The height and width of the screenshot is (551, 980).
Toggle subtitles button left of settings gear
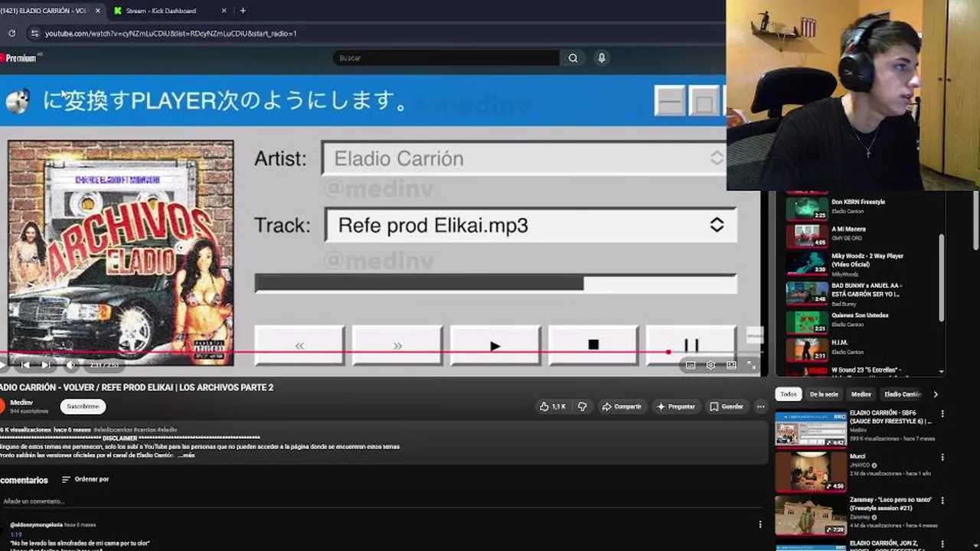(x=691, y=365)
